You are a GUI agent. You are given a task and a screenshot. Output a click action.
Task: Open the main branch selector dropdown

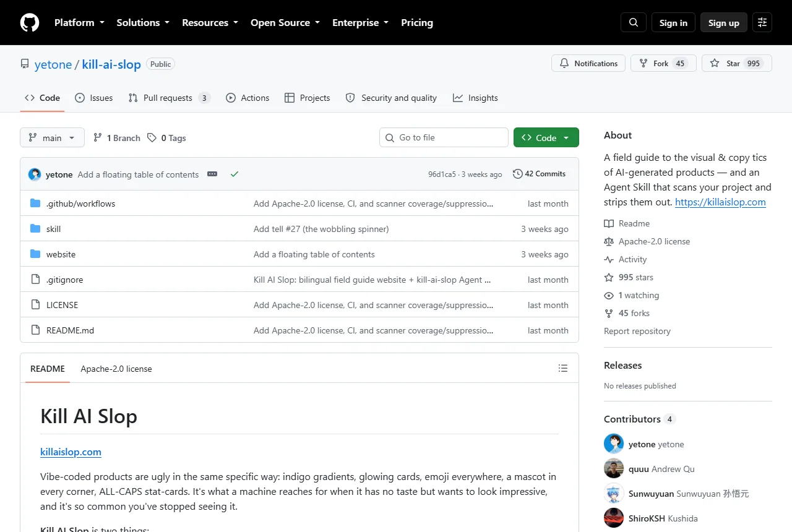point(52,137)
